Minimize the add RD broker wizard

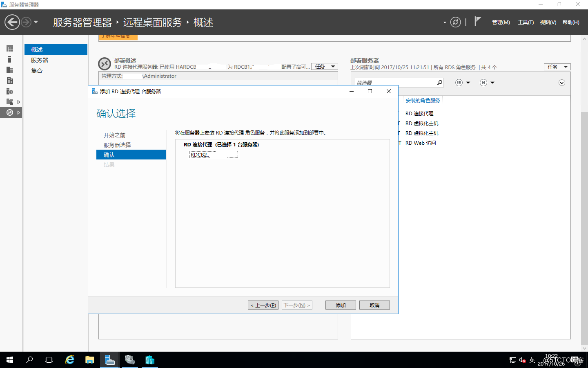pyautogui.click(x=351, y=91)
